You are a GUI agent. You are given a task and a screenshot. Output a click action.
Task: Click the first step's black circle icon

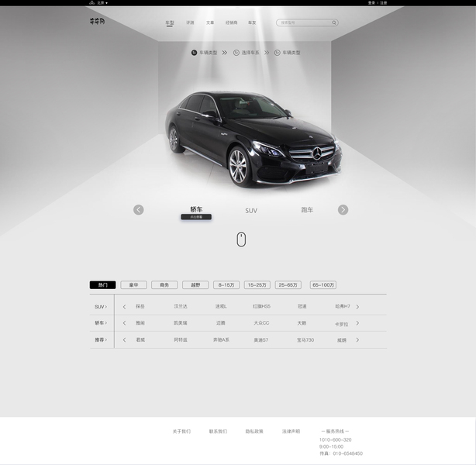point(194,53)
